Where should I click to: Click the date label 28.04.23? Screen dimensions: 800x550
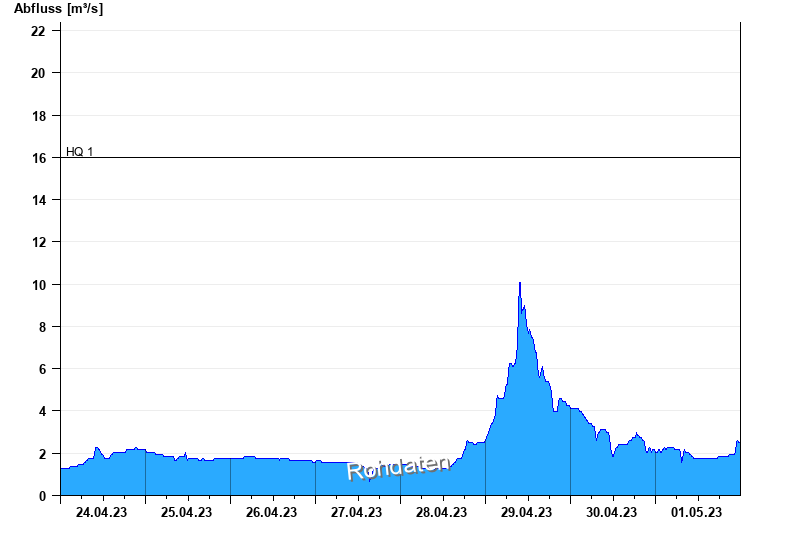pyautogui.click(x=441, y=512)
